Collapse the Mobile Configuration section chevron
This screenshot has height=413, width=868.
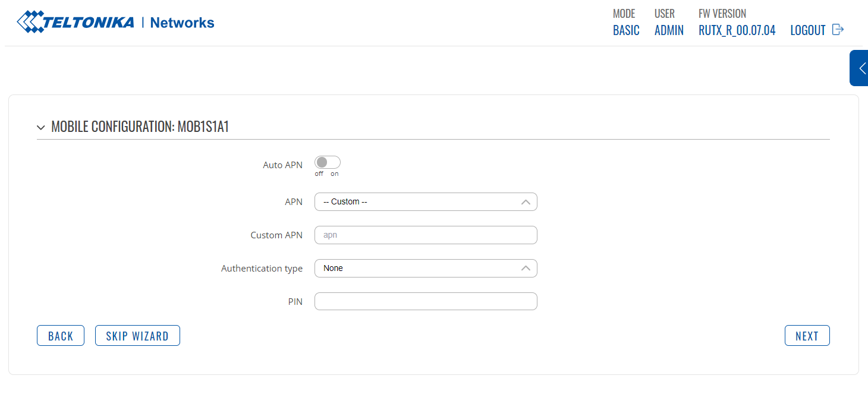click(x=40, y=127)
